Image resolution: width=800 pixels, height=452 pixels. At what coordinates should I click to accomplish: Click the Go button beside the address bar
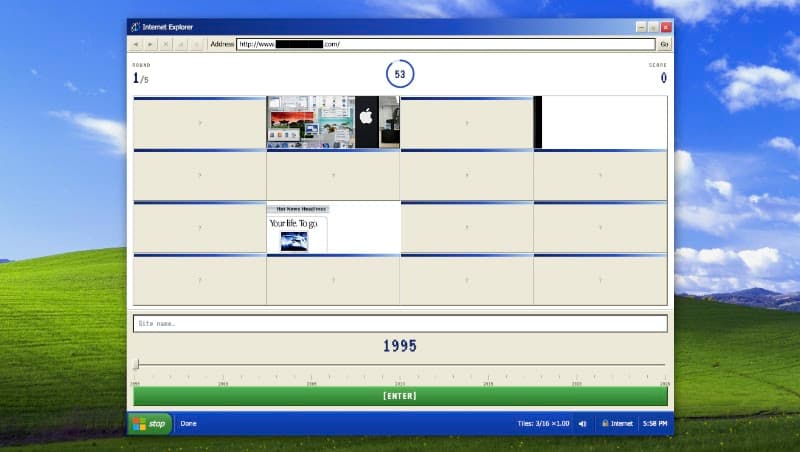tap(664, 44)
